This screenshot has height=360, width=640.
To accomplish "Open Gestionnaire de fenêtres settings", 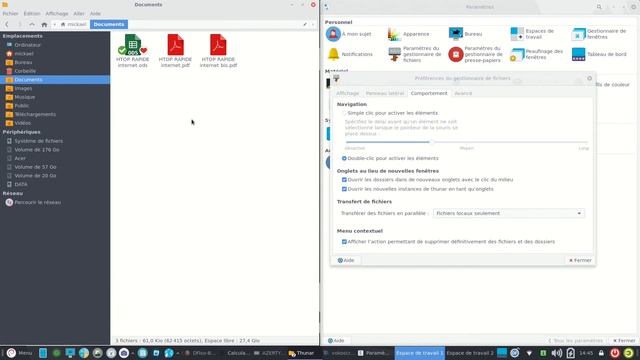I will 599,34.
